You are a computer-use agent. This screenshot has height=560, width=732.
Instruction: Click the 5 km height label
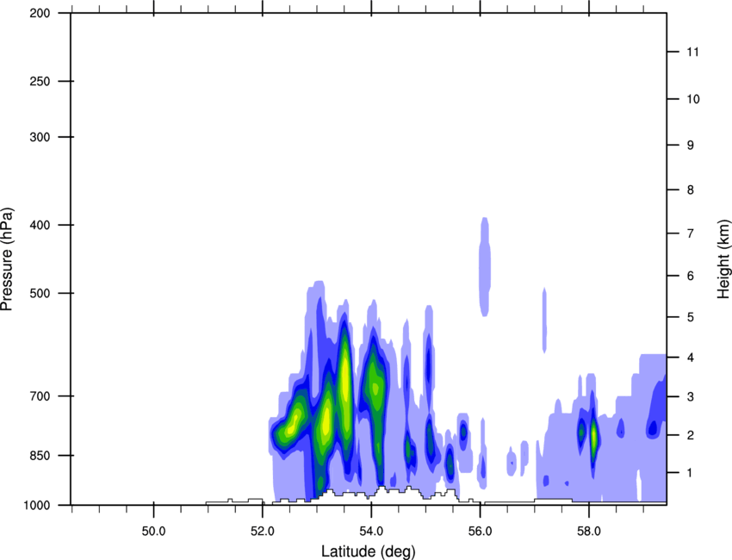[x=691, y=318]
